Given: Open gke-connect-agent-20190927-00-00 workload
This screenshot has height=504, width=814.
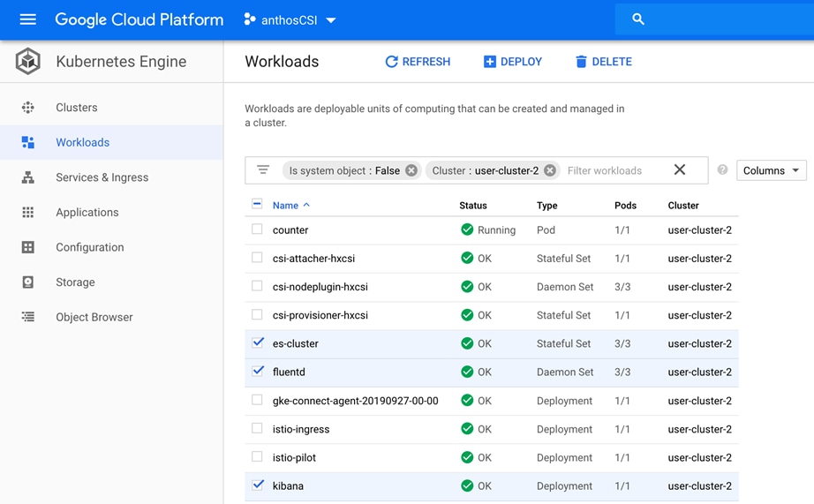Looking at the screenshot, I should pos(355,401).
